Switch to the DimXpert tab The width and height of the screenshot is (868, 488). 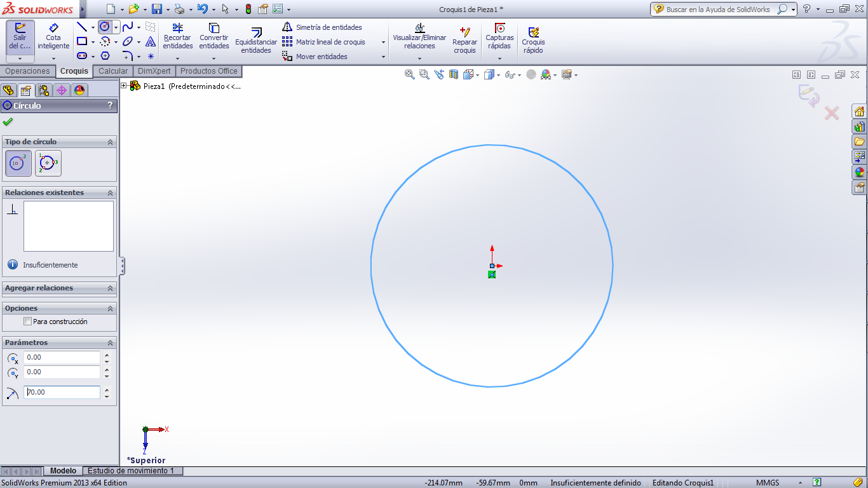point(154,71)
